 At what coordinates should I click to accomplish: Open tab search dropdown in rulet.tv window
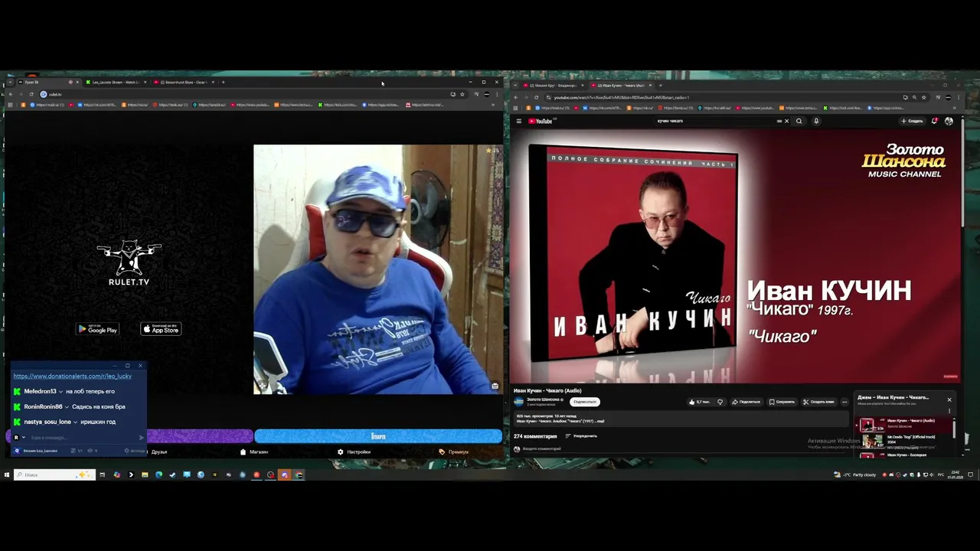point(9,82)
